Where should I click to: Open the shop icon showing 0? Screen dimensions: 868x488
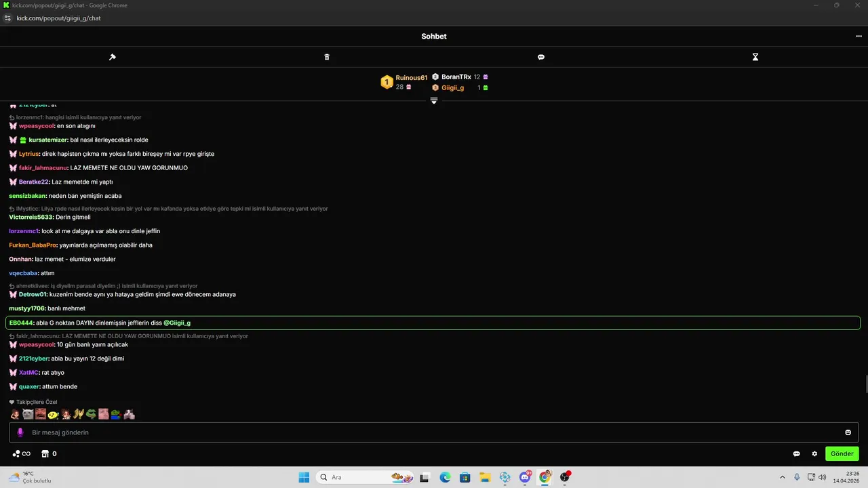49,453
